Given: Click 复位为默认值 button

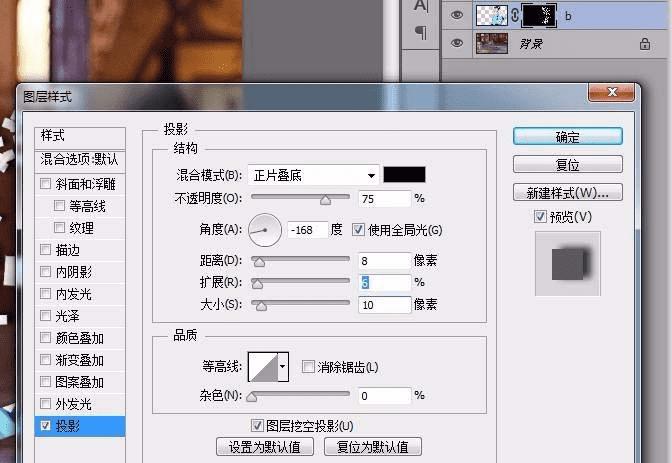Looking at the screenshot, I should [373, 447].
